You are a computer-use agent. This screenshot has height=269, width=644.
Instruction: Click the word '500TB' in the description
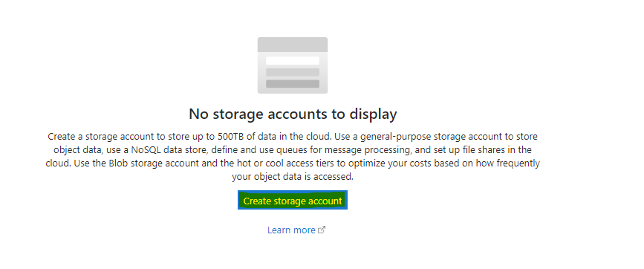click(230, 136)
